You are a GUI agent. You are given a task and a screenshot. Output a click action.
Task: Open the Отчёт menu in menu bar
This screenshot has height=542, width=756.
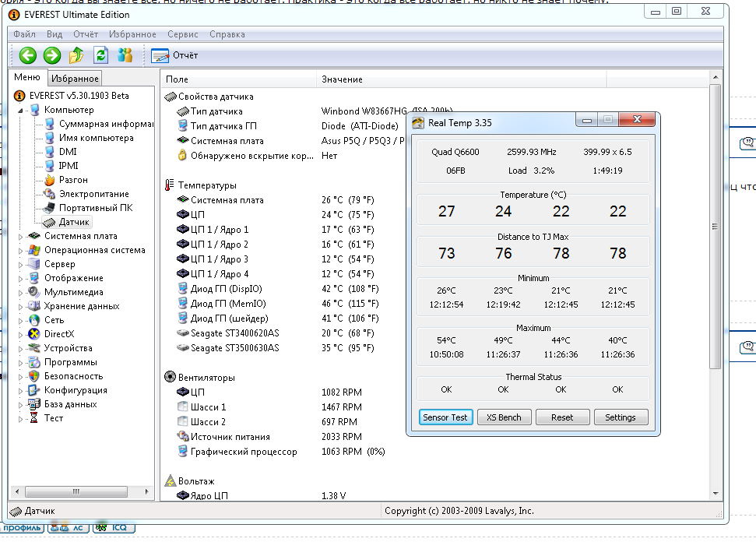click(86, 34)
